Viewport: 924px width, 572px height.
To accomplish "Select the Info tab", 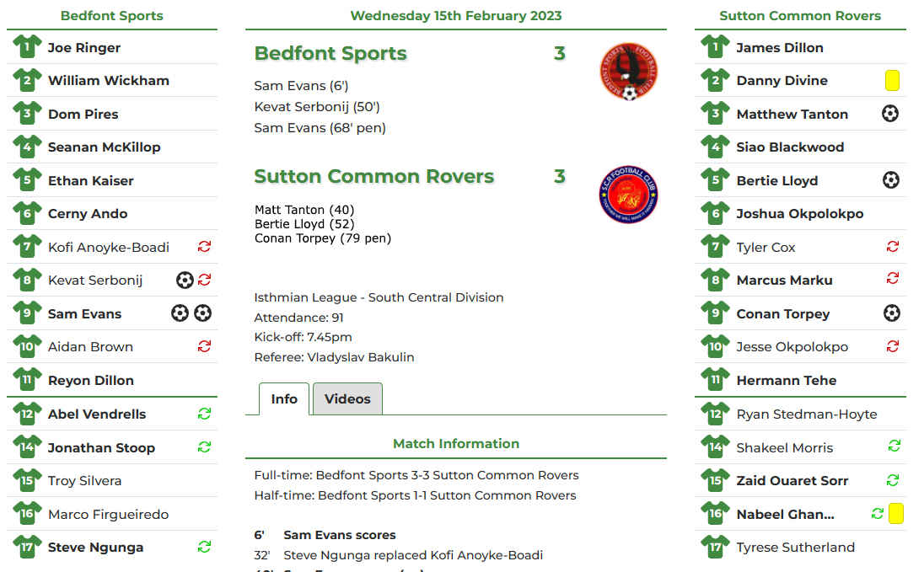I will (x=284, y=399).
